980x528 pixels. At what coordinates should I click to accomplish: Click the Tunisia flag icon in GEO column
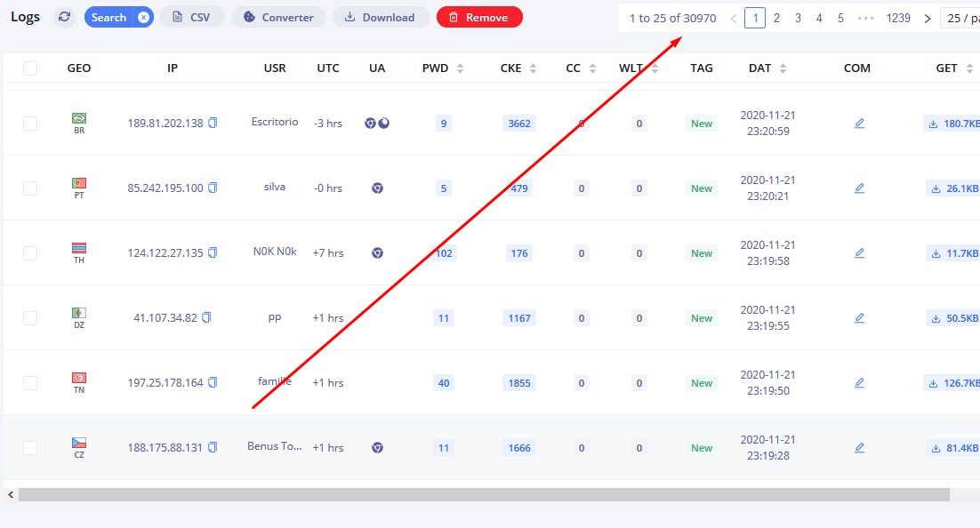pyautogui.click(x=79, y=378)
